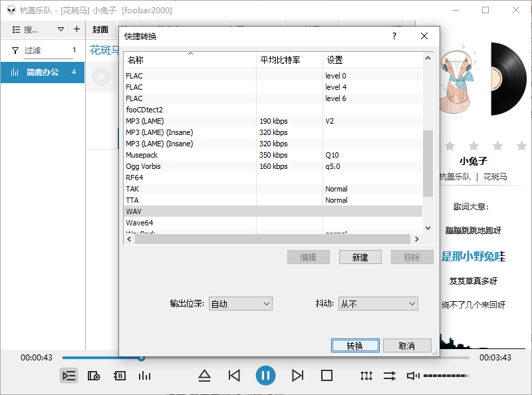Click the 转换 button

[x=355, y=346]
